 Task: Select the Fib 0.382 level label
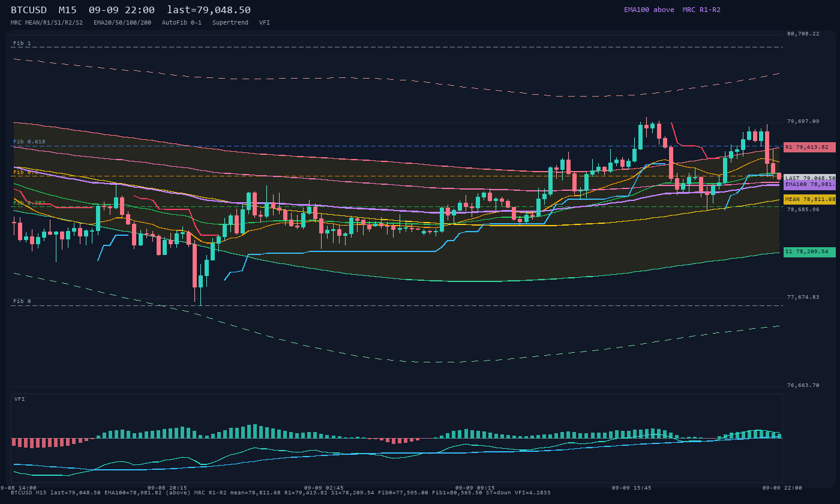pyautogui.click(x=29, y=203)
